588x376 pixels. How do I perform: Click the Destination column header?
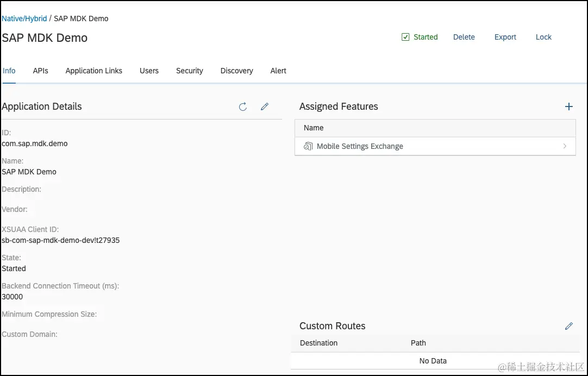click(x=319, y=343)
